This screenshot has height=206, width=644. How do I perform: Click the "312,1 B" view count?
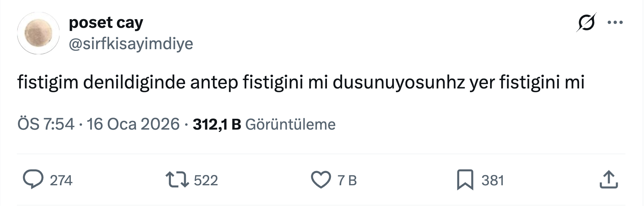(217, 124)
